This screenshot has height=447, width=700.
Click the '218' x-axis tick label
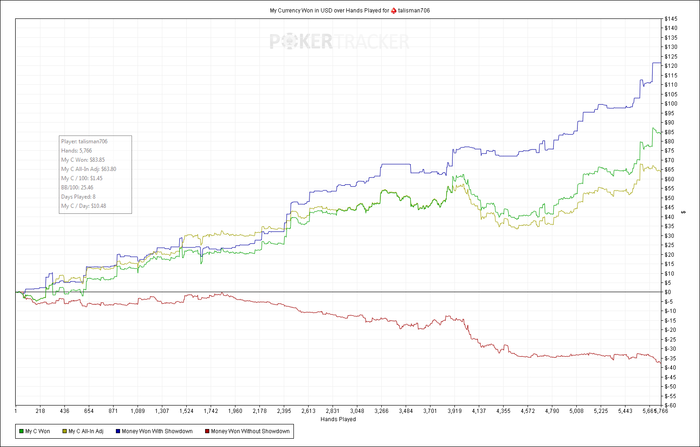(40, 411)
